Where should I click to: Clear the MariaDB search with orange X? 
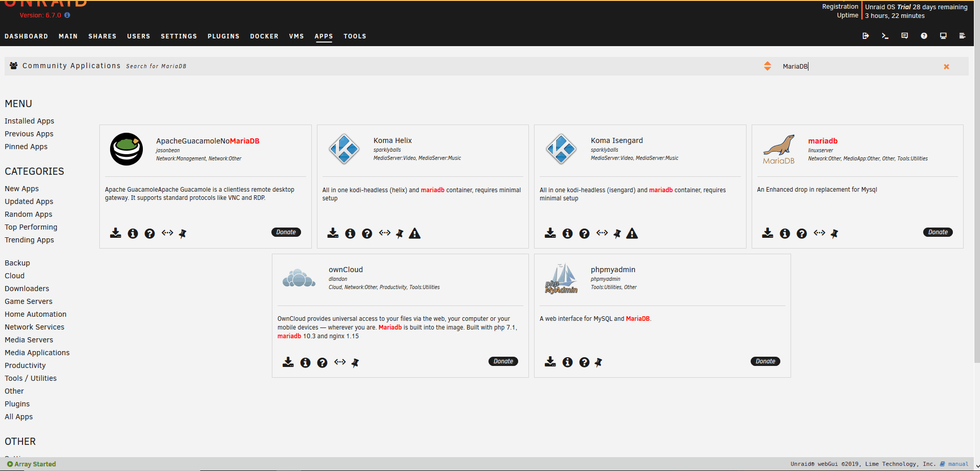[x=947, y=67]
